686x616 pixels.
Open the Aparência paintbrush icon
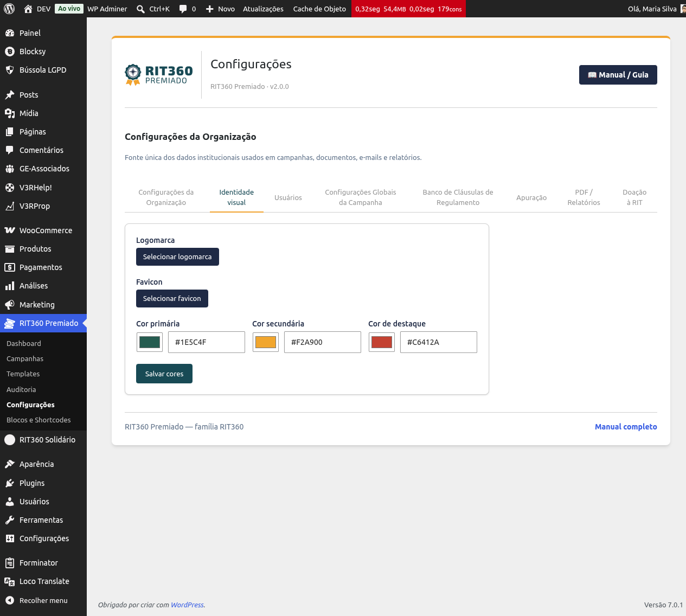point(10,464)
